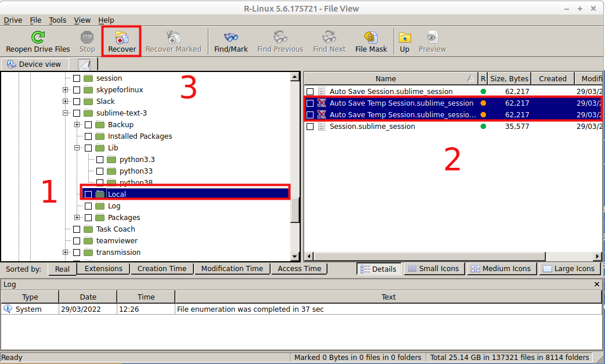
Task: Switch to the Large Icons view tab
Action: click(x=570, y=268)
